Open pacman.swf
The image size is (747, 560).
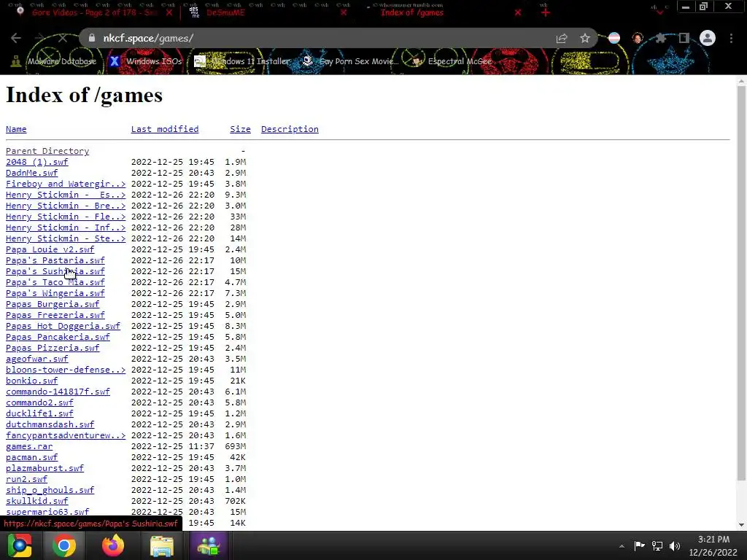(31, 458)
